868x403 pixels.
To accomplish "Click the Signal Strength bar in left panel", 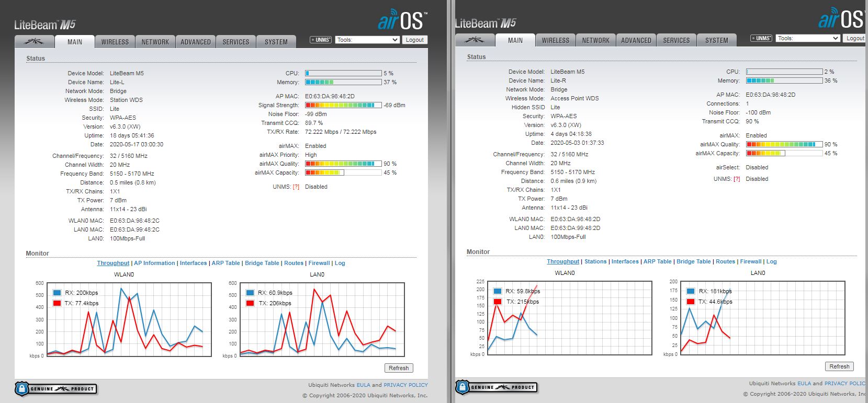I will click(x=343, y=106).
